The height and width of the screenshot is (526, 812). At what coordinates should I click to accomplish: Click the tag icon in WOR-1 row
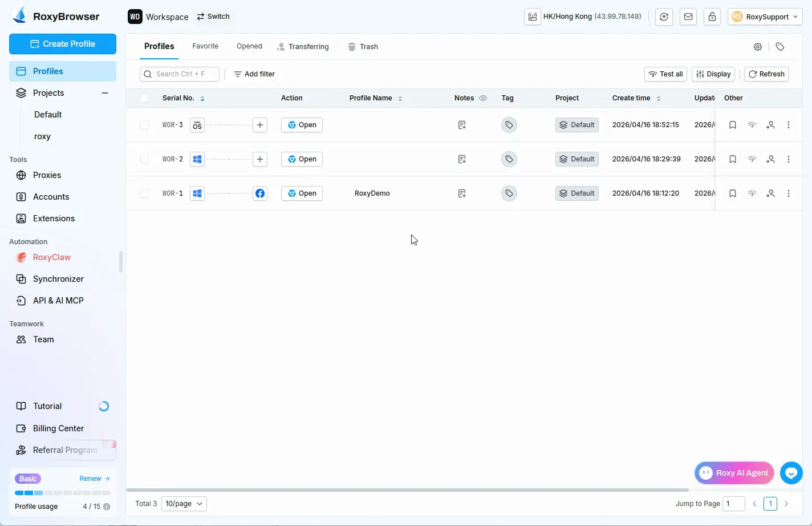point(509,193)
